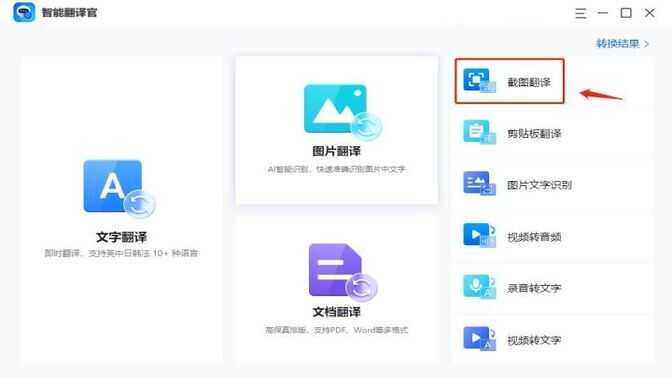Expand the 转换结果 chevron arrow
The height and width of the screenshot is (378, 672).
[x=646, y=44]
